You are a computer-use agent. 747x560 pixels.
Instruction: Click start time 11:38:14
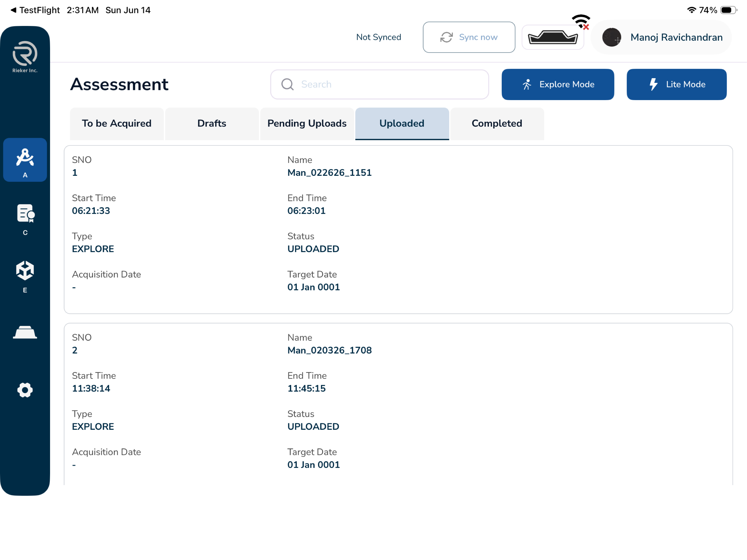point(91,389)
